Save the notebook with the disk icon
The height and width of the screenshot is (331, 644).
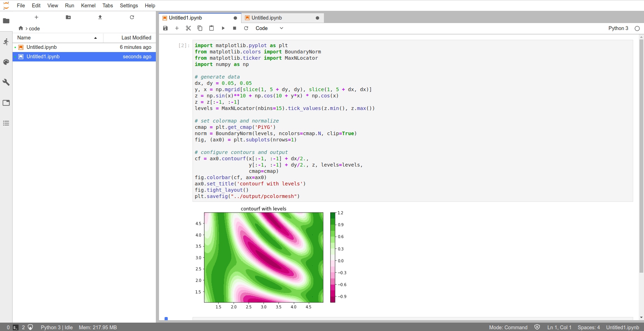pos(165,28)
